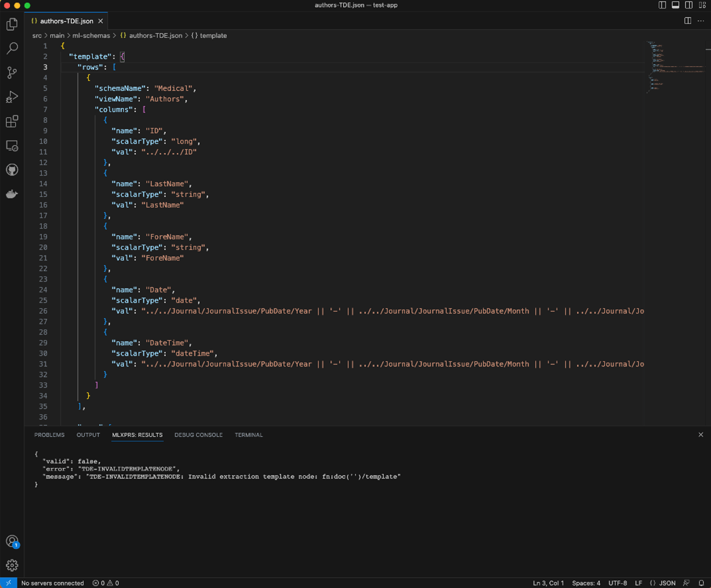Open the Remote Explorer view
This screenshot has width=711, height=588.
(12, 146)
